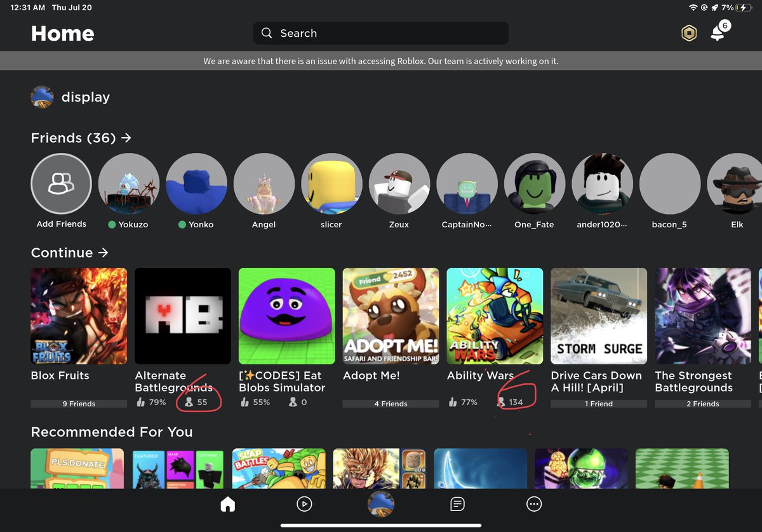This screenshot has width=762, height=532.
Task: Open the Robux icon in header
Action: click(x=689, y=34)
